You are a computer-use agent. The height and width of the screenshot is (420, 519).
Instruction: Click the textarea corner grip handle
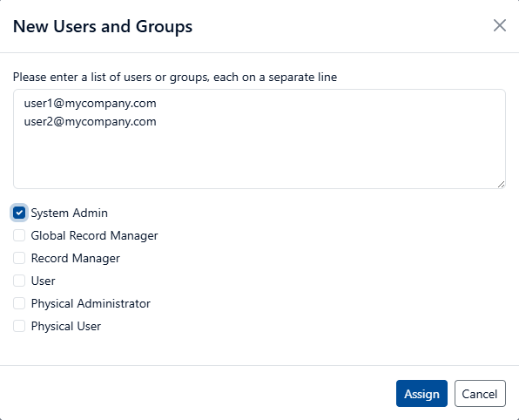coord(501,185)
